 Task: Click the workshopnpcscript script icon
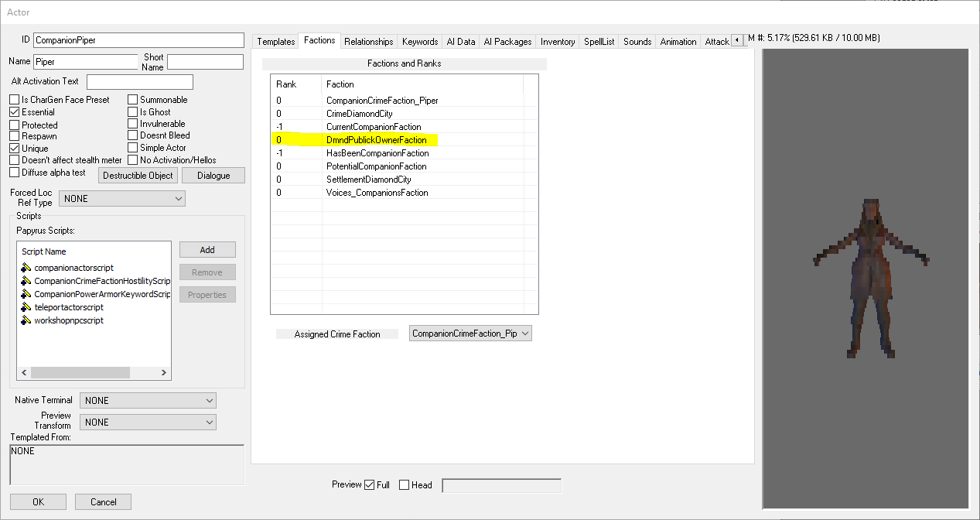click(26, 320)
